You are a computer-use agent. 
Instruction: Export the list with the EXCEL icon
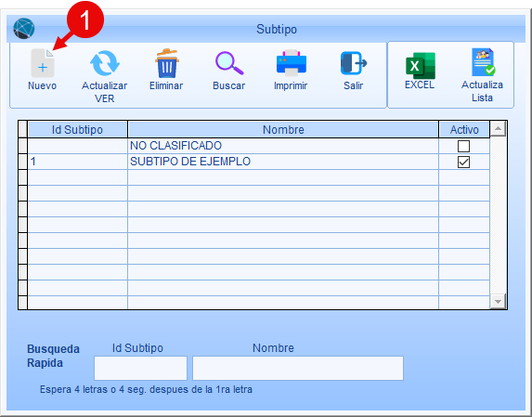[x=421, y=66]
